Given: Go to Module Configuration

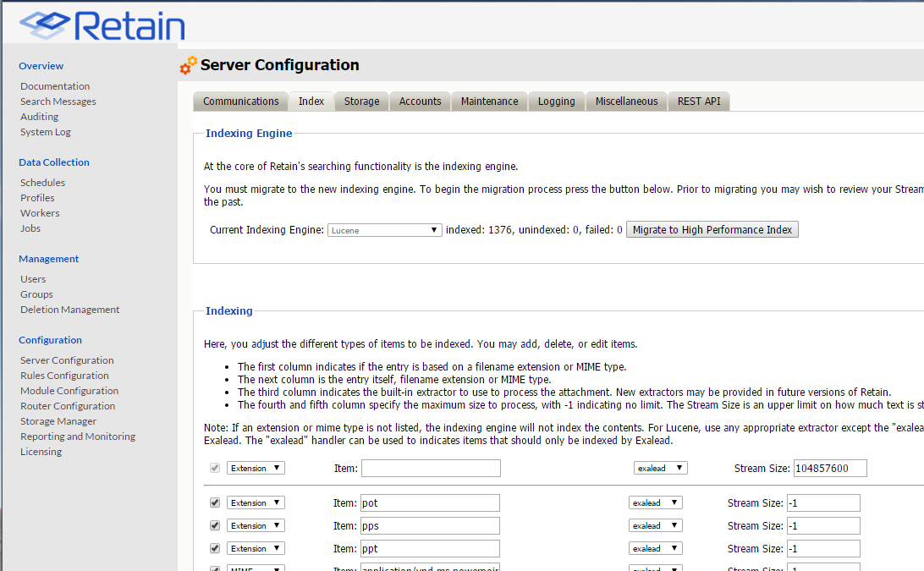Looking at the screenshot, I should point(69,392).
